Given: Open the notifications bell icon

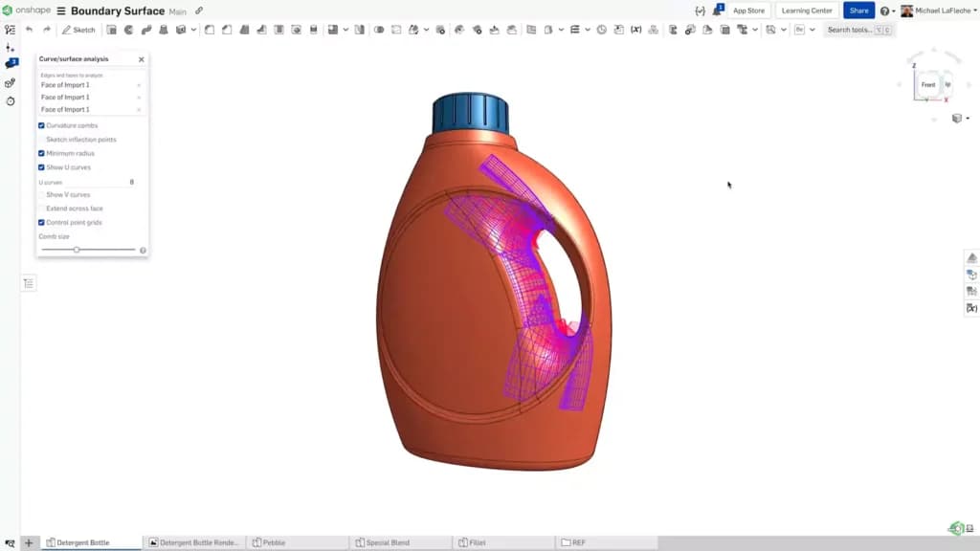Looking at the screenshot, I should click(718, 11).
